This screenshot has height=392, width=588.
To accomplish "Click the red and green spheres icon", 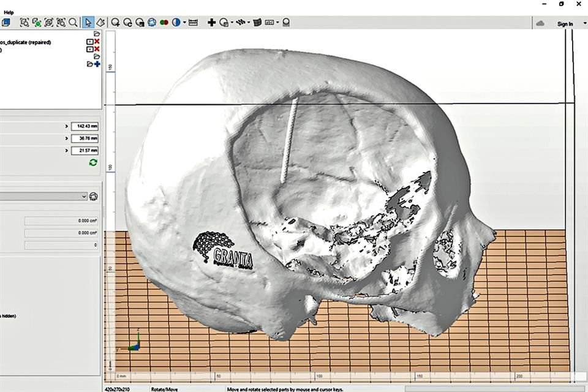I will pos(164,23).
